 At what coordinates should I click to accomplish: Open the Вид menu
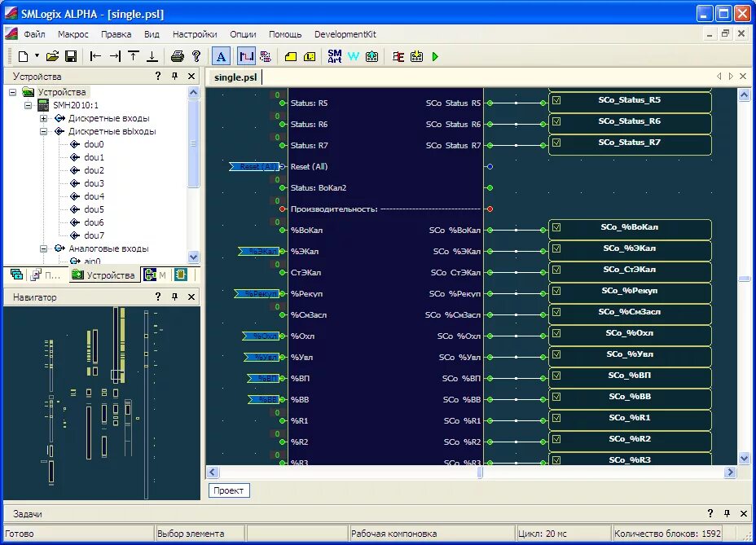click(152, 34)
